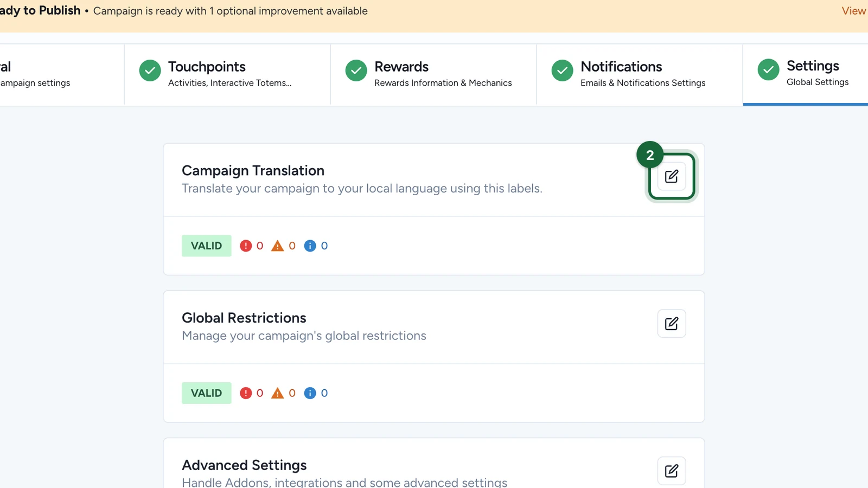Click the Global Restrictions heading
This screenshot has height=488, width=868.
coord(244,318)
